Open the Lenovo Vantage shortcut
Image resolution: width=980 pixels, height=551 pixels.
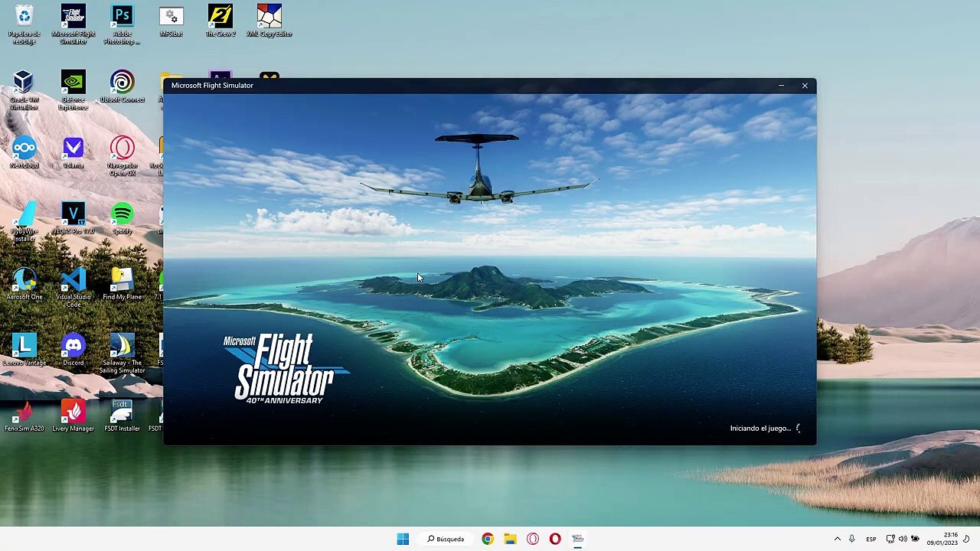[x=24, y=350]
